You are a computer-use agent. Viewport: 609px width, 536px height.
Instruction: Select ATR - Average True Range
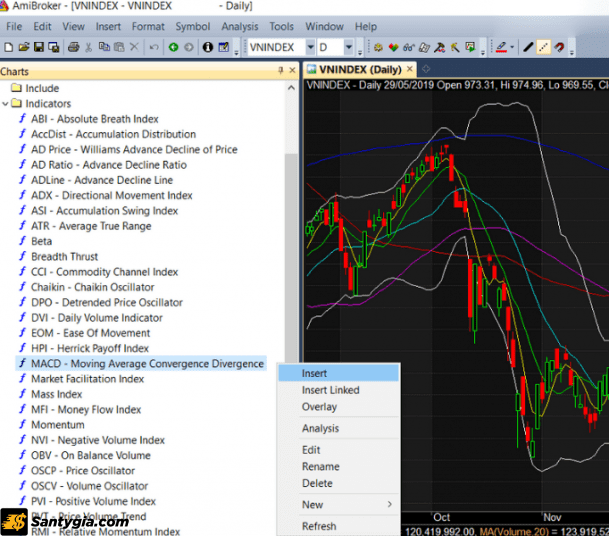click(91, 226)
